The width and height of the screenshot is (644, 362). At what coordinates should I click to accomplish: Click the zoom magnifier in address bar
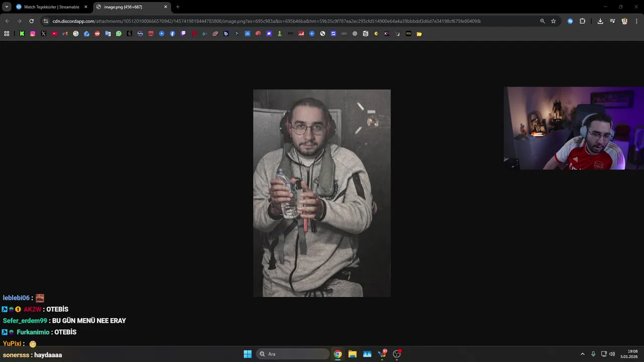point(542,21)
